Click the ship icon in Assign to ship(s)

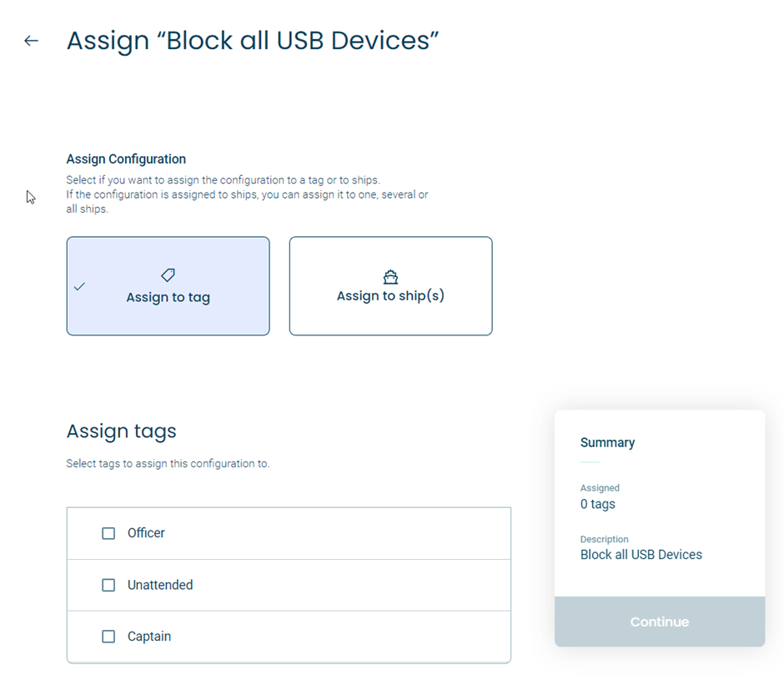point(390,276)
